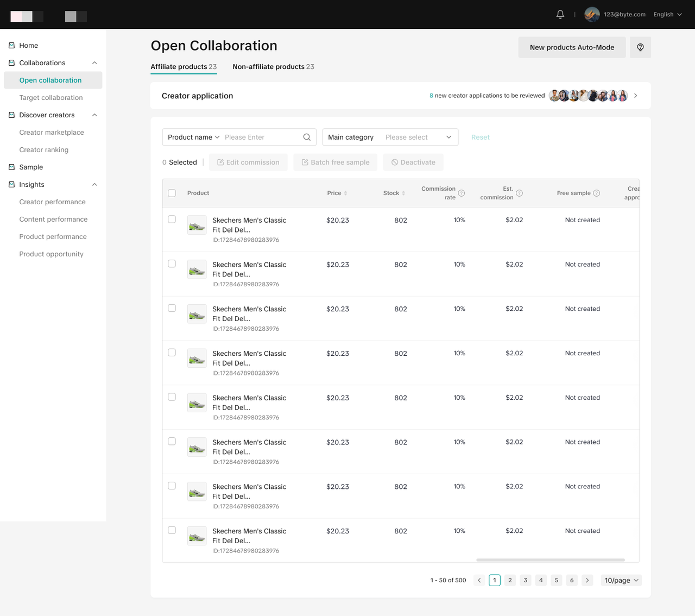Click the help lightbulb icon button
The height and width of the screenshot is (616, 695).
pyautogui.click(x=640, y=47)
